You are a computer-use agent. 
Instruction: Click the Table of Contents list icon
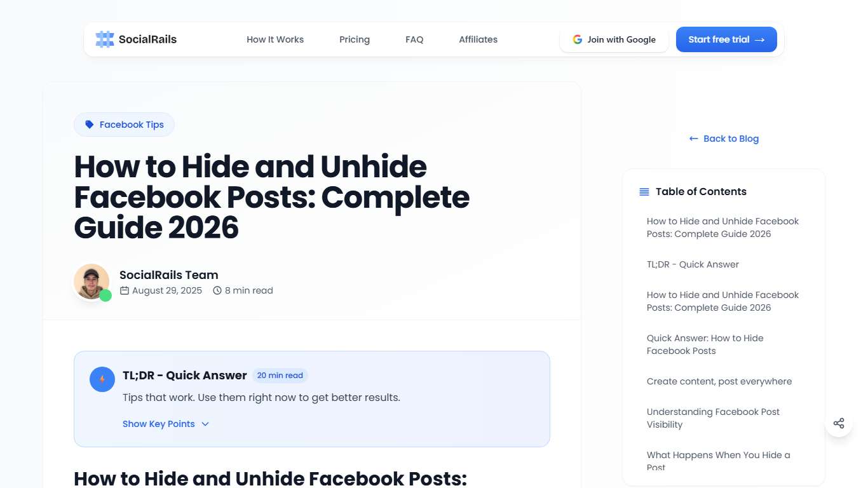[644, 191]
